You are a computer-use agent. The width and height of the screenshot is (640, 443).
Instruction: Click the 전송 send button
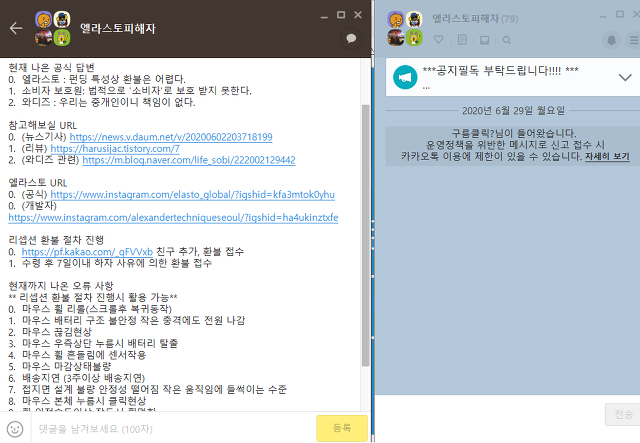(623, 414)
